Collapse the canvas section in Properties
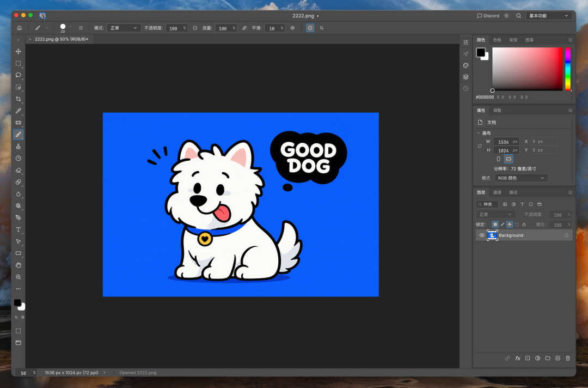Screen dimensions: 588x388 (478, 133)
